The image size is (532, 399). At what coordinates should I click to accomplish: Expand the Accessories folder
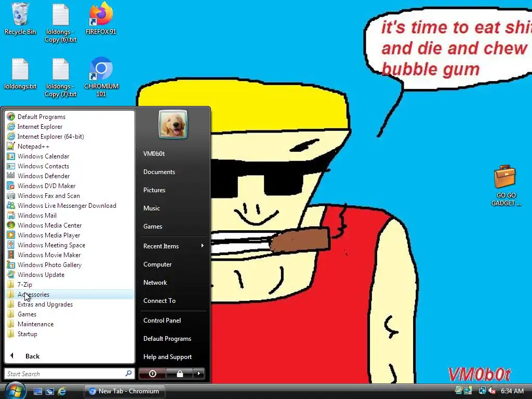tap(70, 294)
